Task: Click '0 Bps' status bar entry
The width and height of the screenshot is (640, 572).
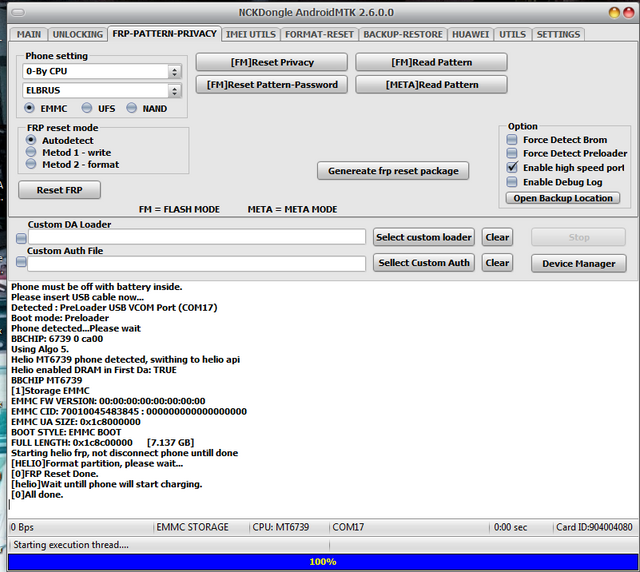Action: [22, 527]
